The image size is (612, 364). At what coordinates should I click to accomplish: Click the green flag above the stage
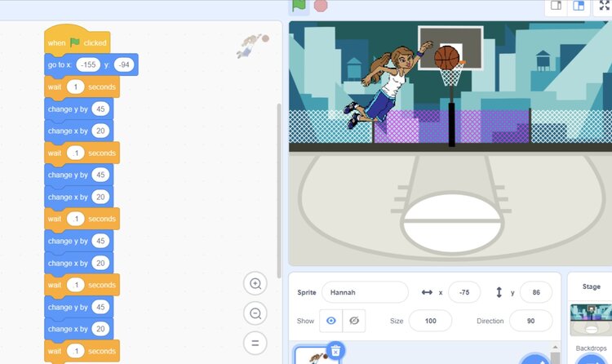[299, 5]
